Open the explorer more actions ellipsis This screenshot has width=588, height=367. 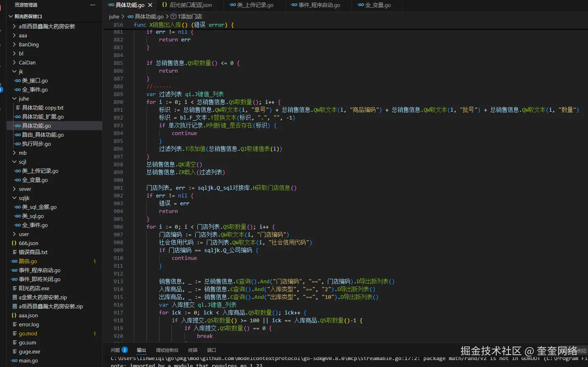[93, 5]
